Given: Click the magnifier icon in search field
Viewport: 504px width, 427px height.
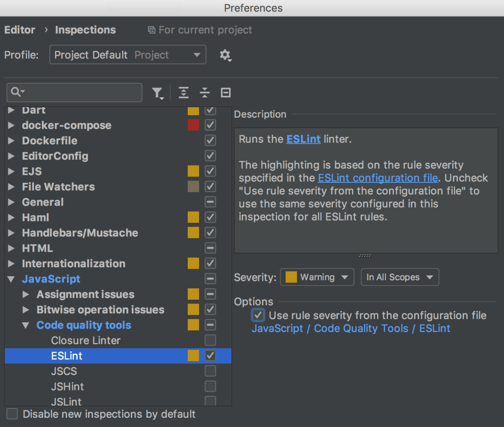Looking at the screenshot, I should pos(16,92).
